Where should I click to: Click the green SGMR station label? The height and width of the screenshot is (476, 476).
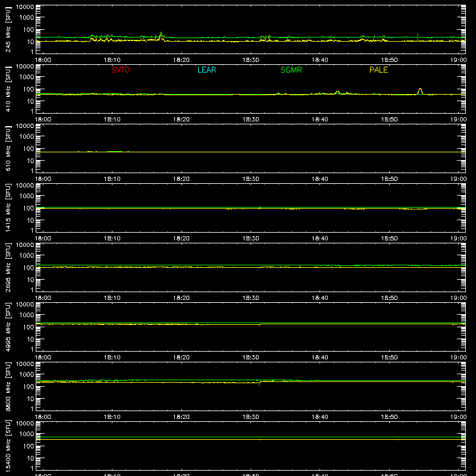coord(291,70)
